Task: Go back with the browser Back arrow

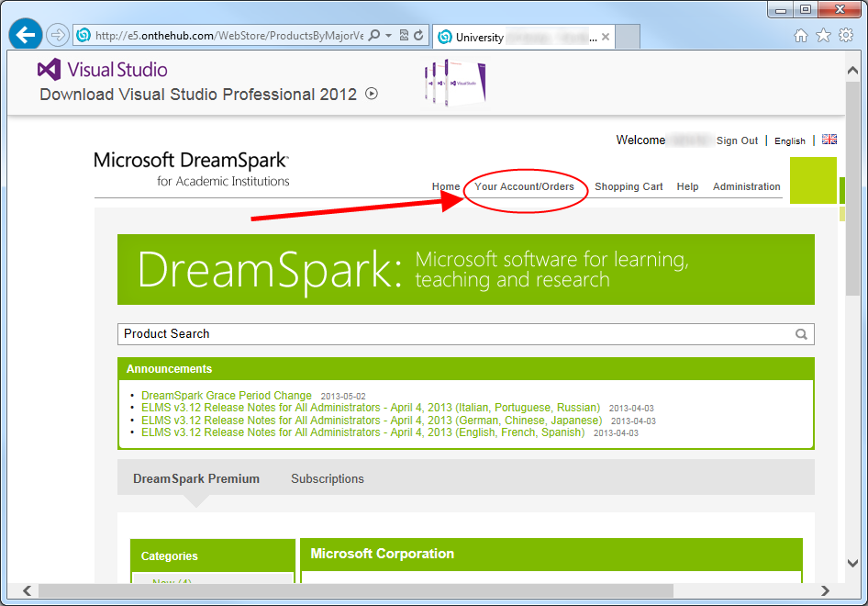Action: tap(26, 35)
